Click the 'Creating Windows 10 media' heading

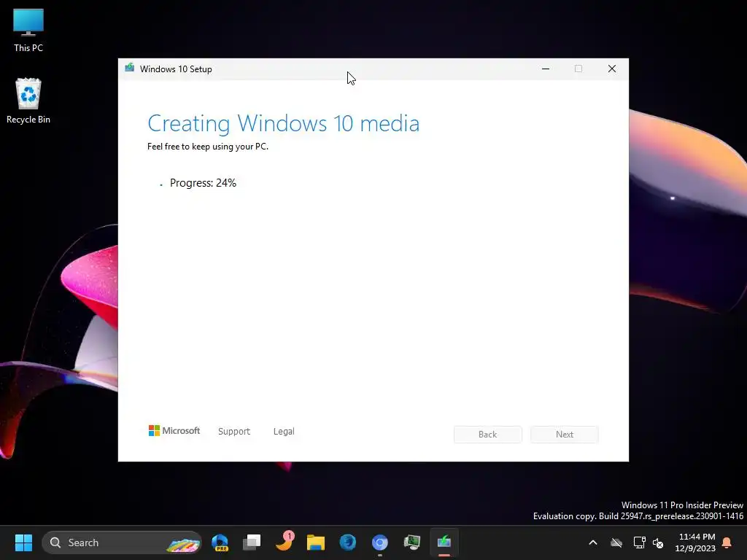point(284,123)
